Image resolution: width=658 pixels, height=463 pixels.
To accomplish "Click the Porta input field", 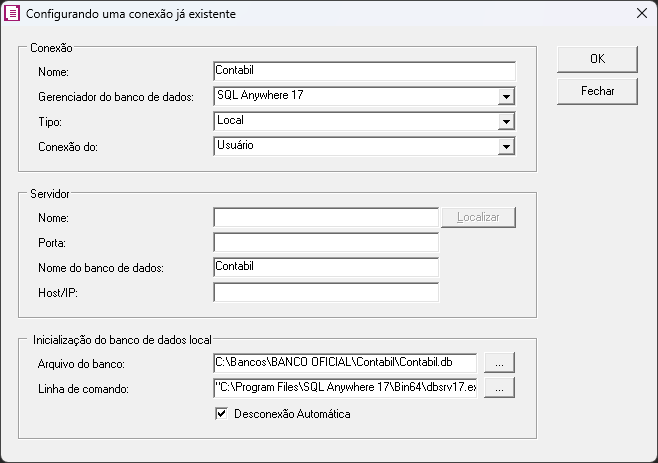I will point(326,243).
